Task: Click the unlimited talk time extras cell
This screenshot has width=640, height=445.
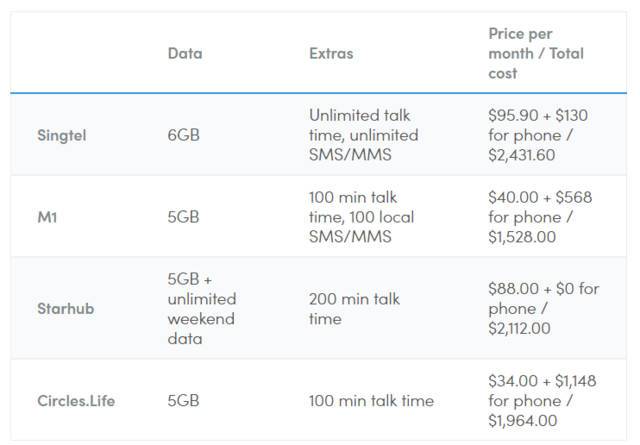Action: (363, 135)
